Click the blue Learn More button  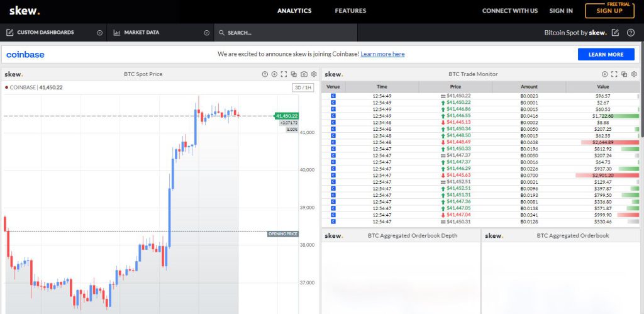click(x=606, y=54)
